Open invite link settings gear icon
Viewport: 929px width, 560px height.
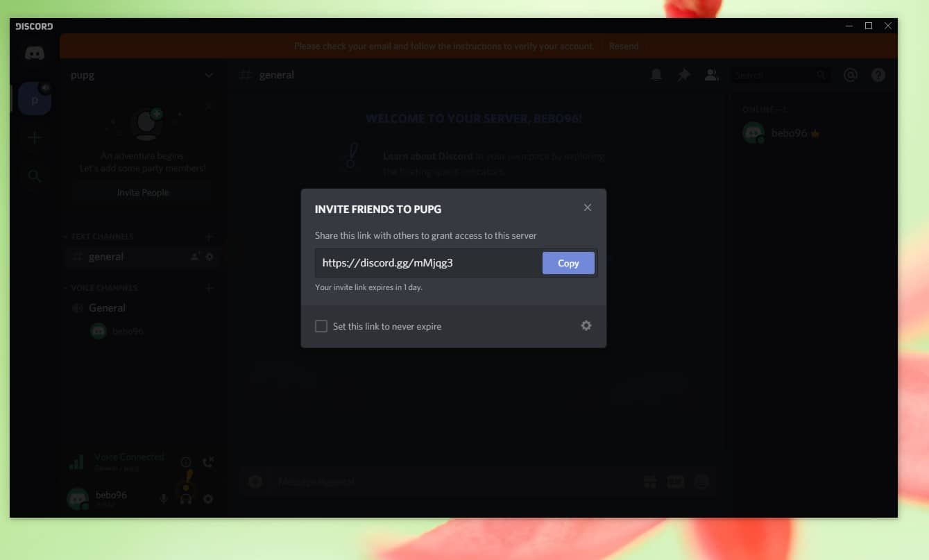(x=586, y=325)
